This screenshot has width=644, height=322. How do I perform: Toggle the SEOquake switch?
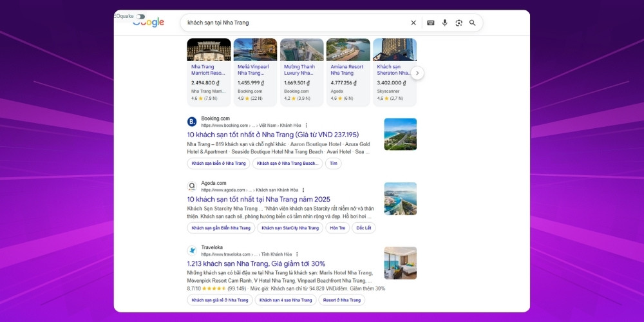[x=141, y=17]
